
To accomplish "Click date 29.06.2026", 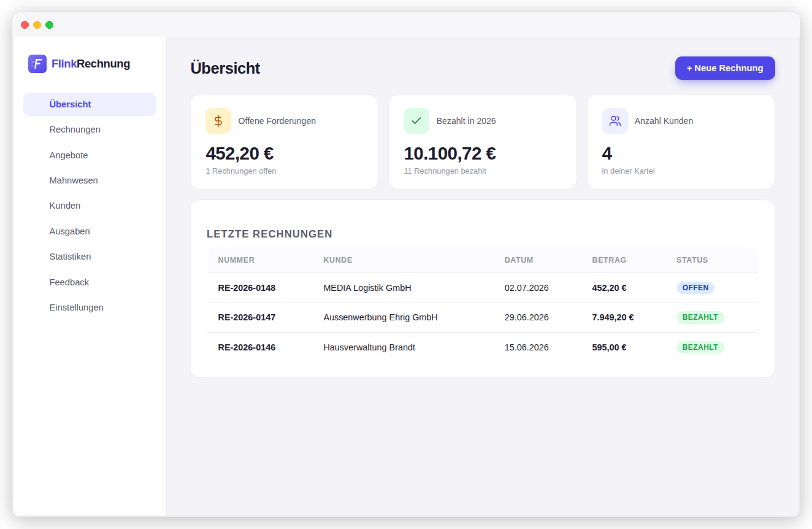I will (x=526, y=317).
